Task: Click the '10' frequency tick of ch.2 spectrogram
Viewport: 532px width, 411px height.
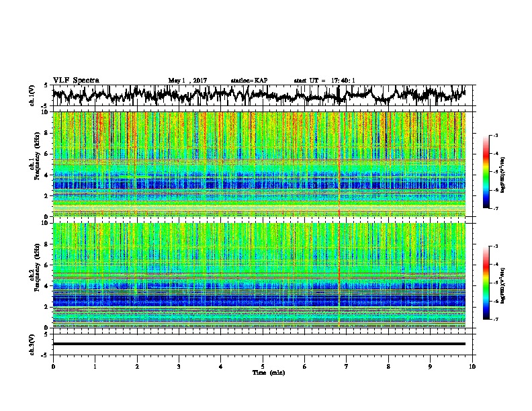Action: tap(46, 223)
